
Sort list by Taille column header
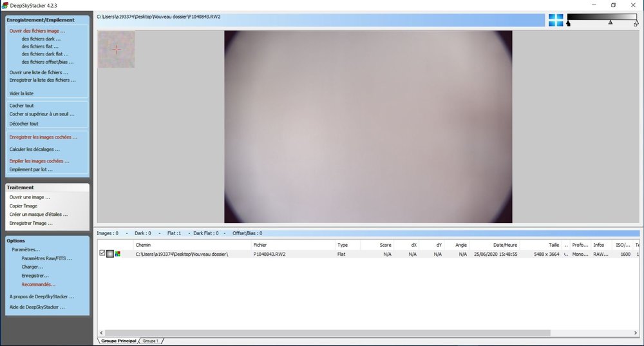(540, 245)
